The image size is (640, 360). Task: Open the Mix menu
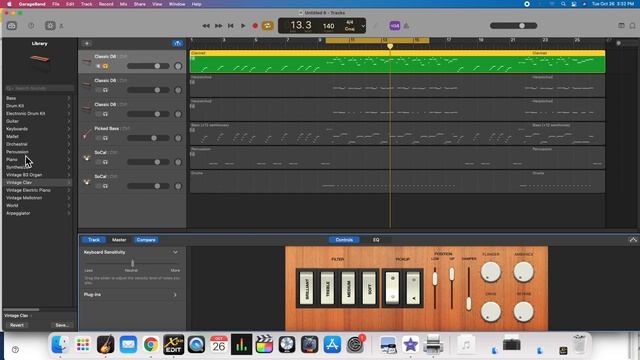click(x=123, y=4)
